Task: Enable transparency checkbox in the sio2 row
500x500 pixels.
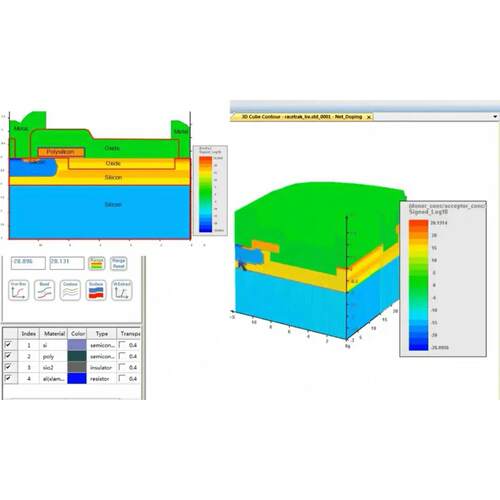Action: click(122, 367)
